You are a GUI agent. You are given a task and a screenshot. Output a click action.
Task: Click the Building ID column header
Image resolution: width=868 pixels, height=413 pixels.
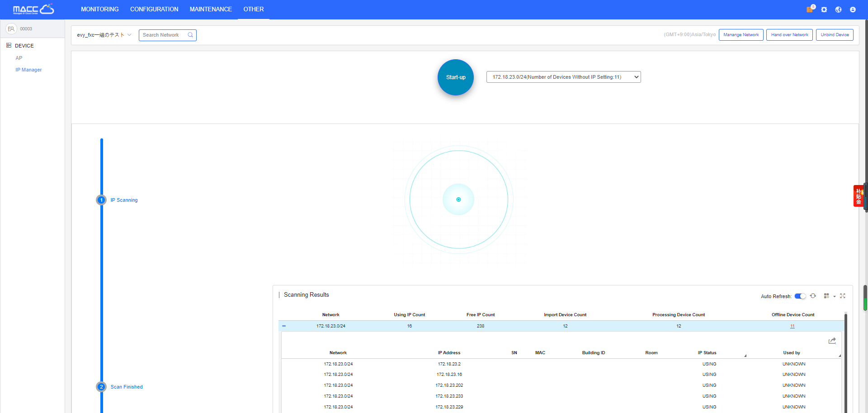click(594, 353)
